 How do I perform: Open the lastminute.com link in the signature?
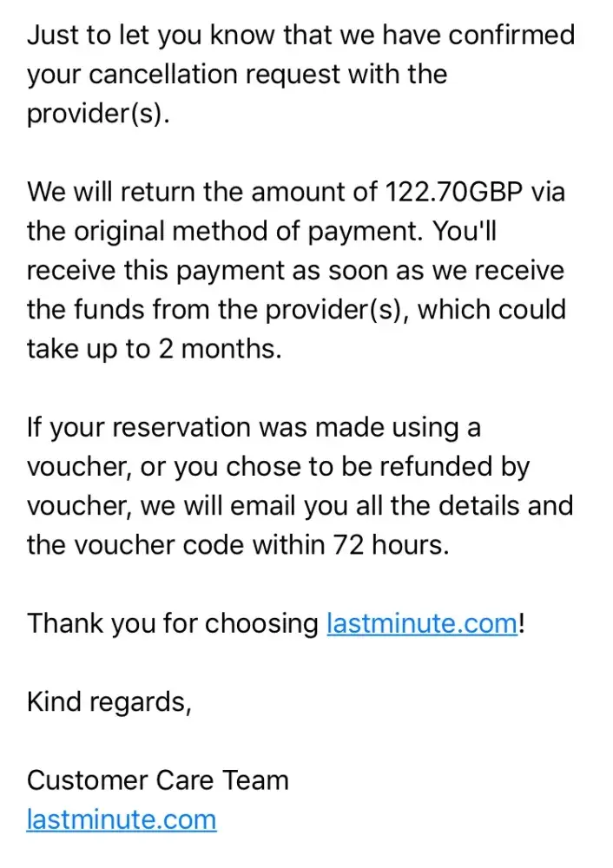tap(121, 819)
